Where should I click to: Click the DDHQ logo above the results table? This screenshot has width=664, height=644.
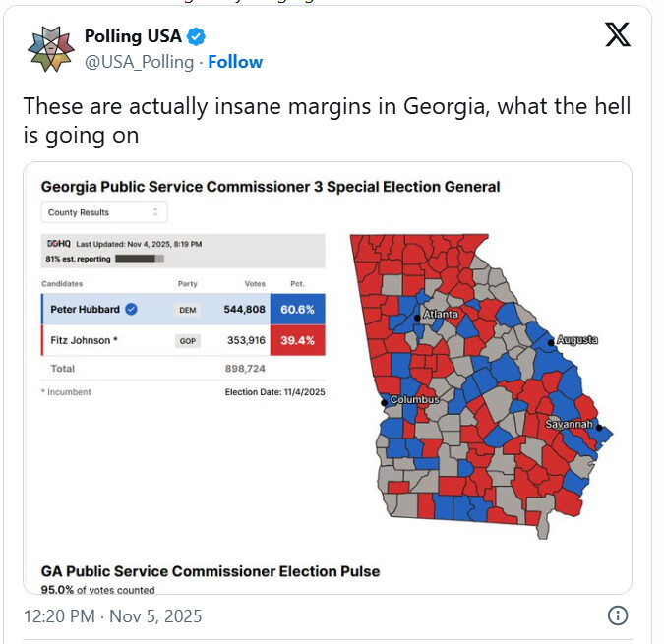tap(57, 244)
